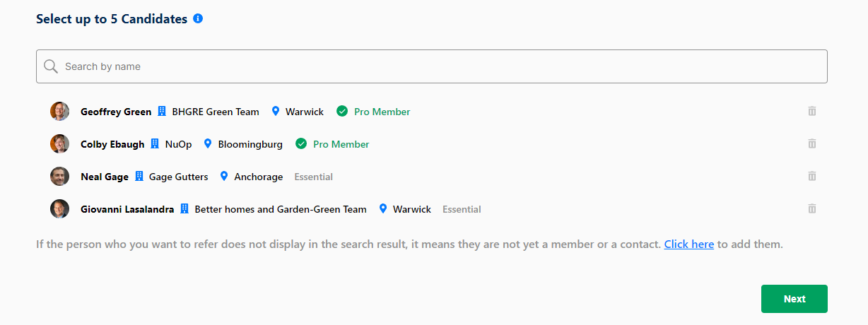Remove Giovanni Lasalandra via trash icon

coord(812,208)
